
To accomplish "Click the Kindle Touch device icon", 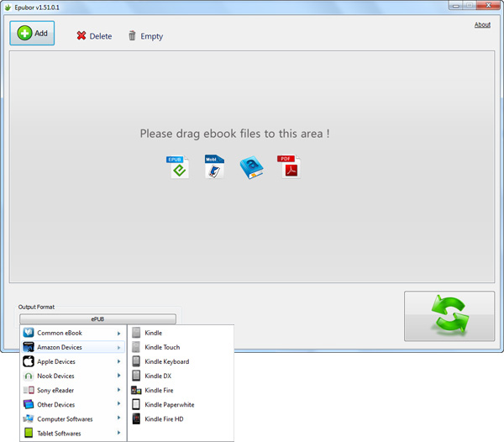I will click(x=136, y=347).
